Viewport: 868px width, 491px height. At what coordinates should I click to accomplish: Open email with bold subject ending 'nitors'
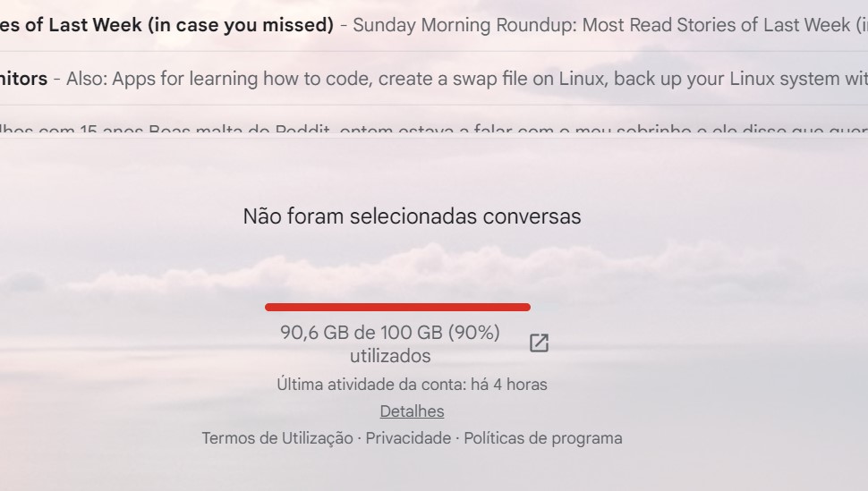point(23,79)
